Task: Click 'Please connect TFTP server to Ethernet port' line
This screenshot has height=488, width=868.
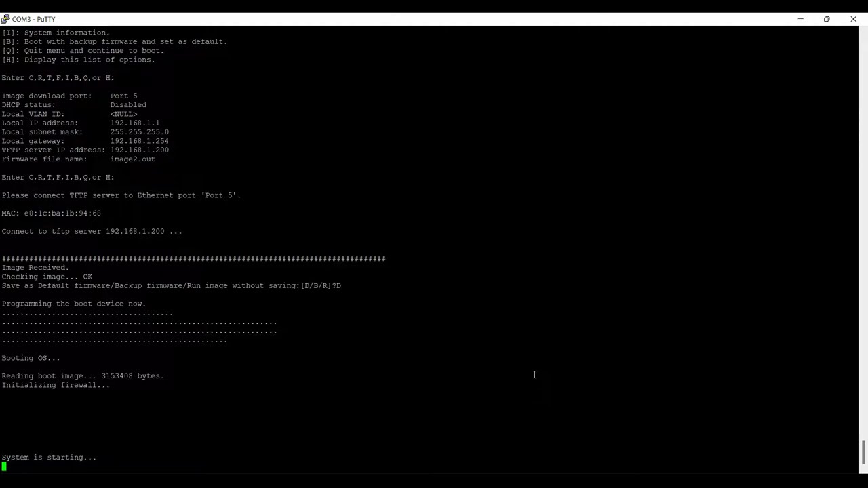Action: [121, 195]
